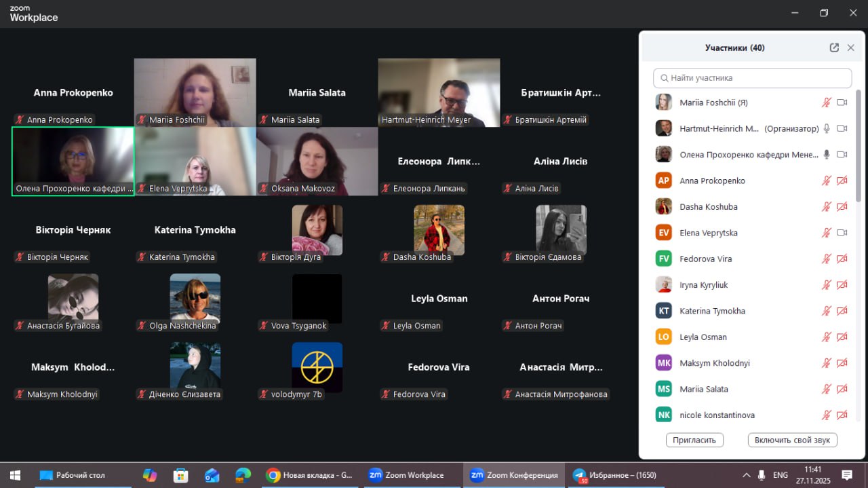Image resolution: width=868 pixels, height=488 pixels.
Task: Click Dasha Koshuba disabled camera icon in list
Action: (842, 206)
